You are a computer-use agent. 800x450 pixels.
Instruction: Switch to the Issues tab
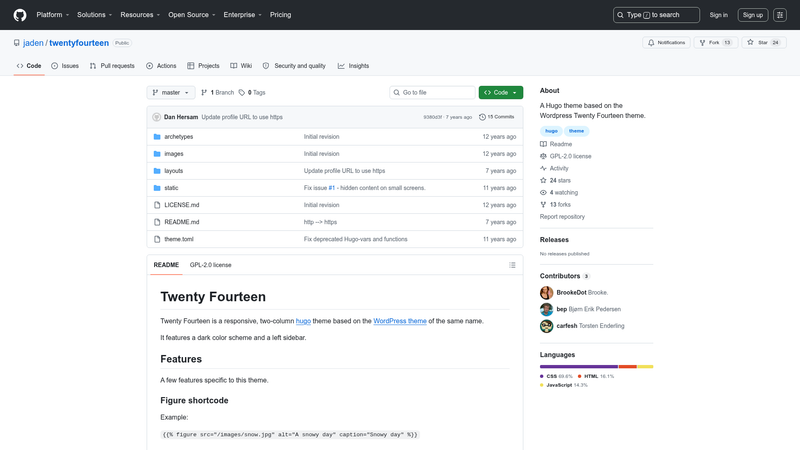pos(65,66)
